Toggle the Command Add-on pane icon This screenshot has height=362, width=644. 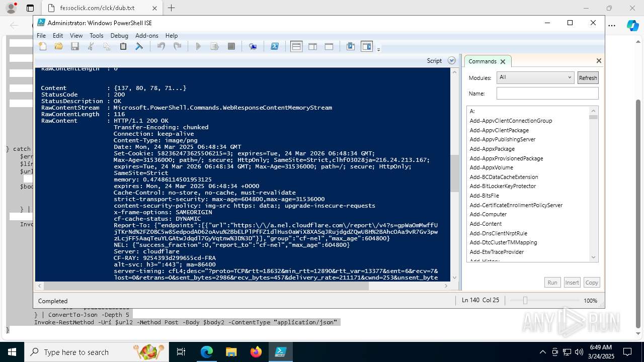[x=367, y=47]
